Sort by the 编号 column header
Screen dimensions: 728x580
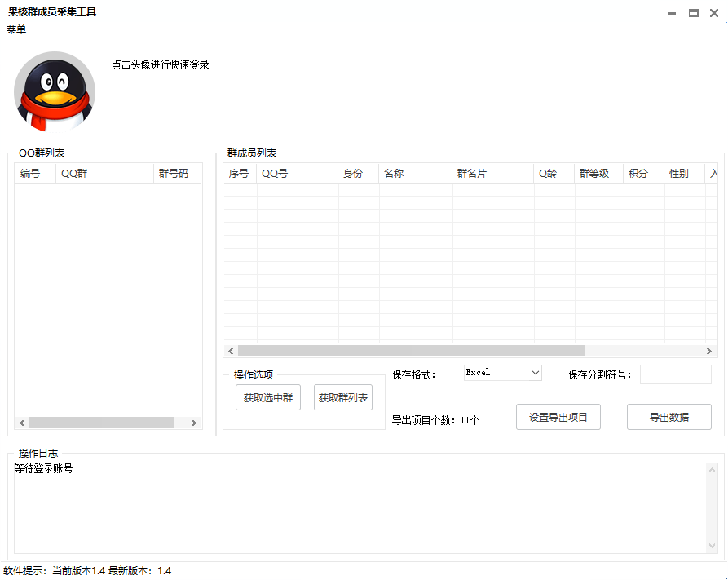point(35,174)
